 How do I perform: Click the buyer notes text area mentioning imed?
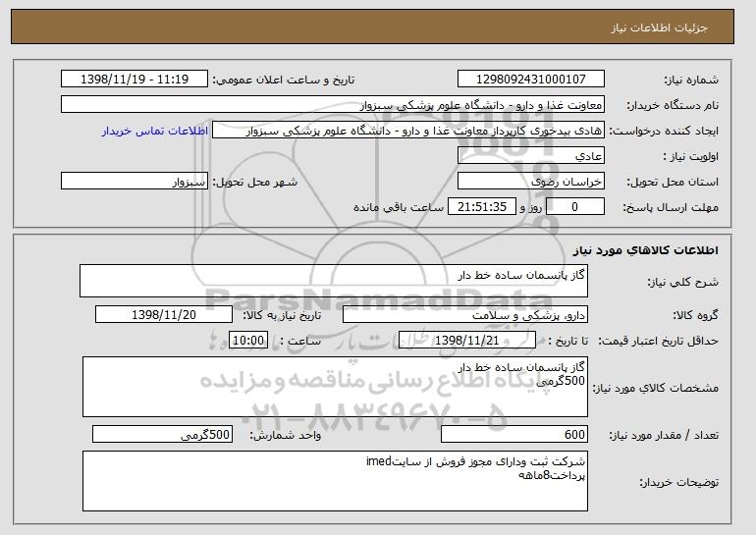pos(335,481)
